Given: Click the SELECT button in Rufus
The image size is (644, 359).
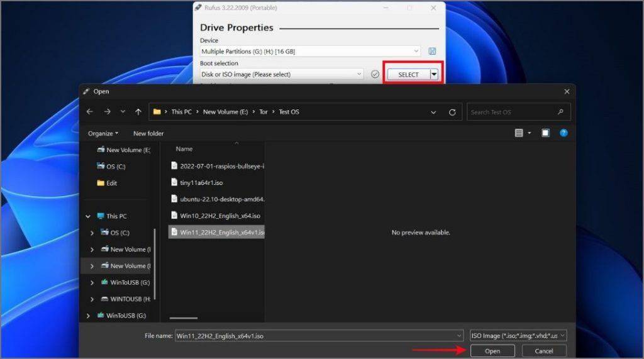Looking at the screenshot, I should click(x=408, y=74).
